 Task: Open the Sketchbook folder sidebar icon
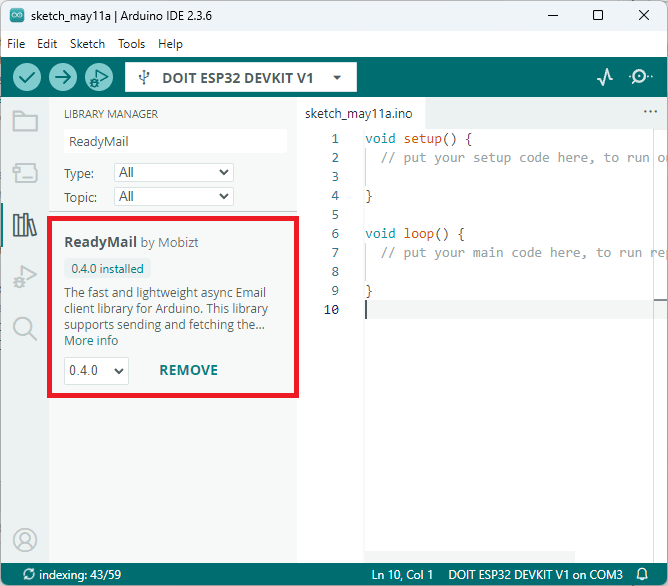[x=25, y=121]
